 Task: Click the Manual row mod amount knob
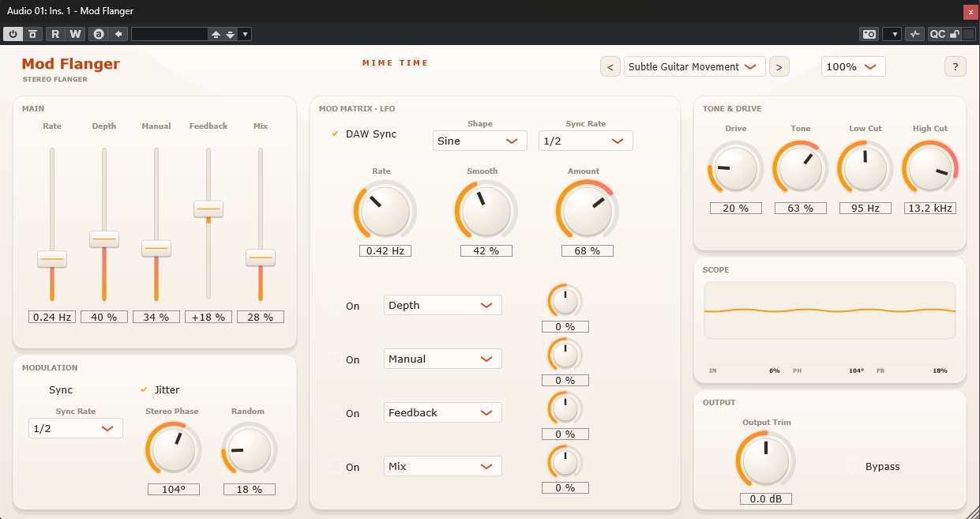tap(565, 355)
